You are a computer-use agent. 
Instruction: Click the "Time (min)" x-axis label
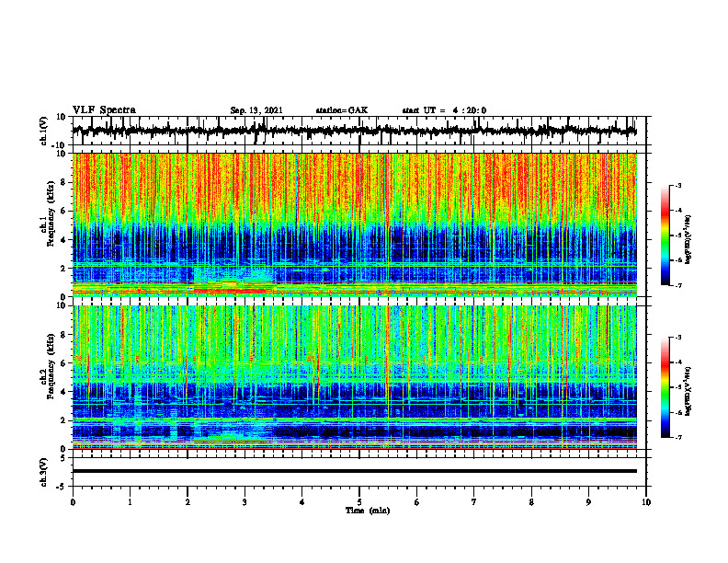point(368,511)
